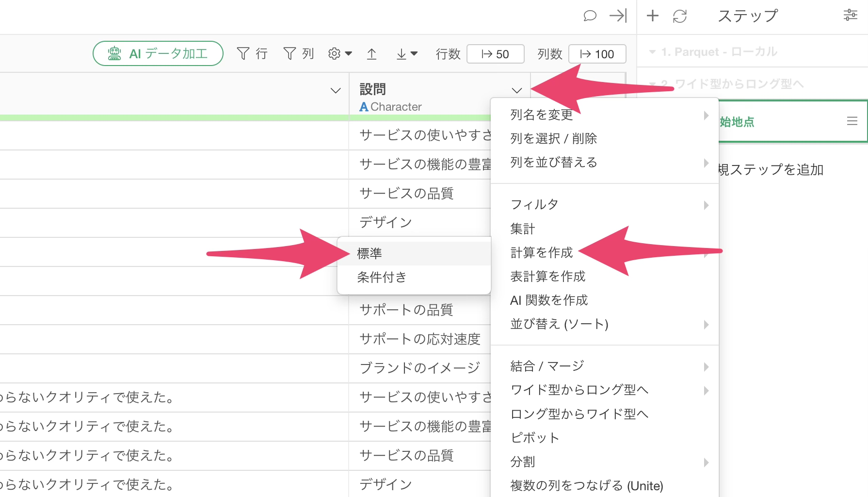The height and width of the screenshot is (497, 868).
Task: Click the collapse panel arrow icon
Action: coord(618,16)
